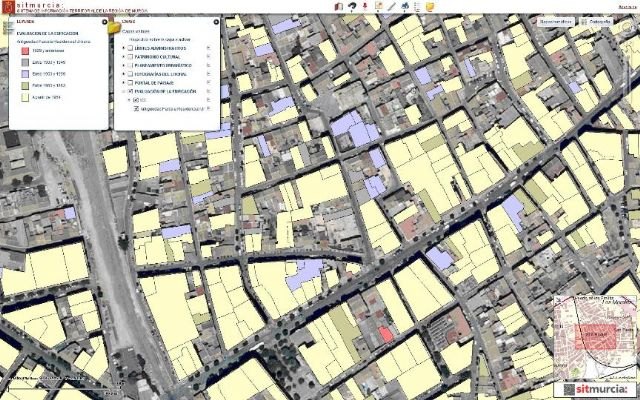Viewport: 640px width, 400px height.
Task: Enable the Límites Administrativos layer checkbox
Action: [x=130, y=48]
